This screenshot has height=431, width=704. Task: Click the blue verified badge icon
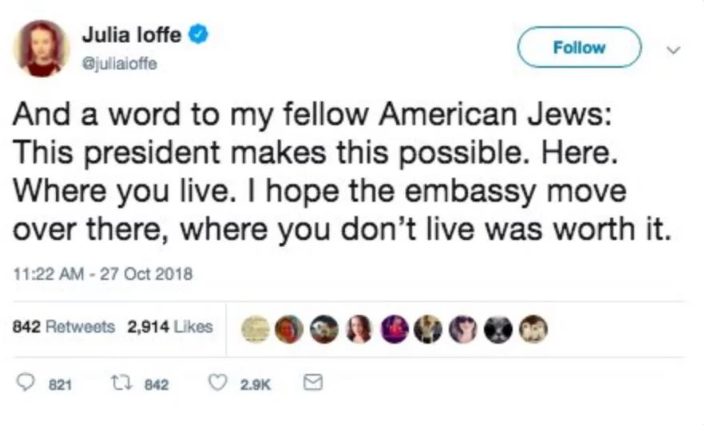198,35
